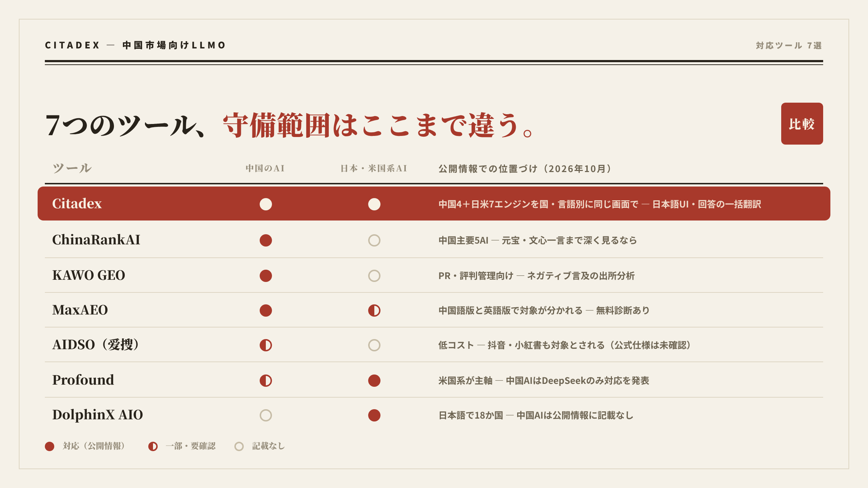Click MaxAEO's 無料診断あり description
This screenshot has width=868, height=488.
click(544, 311)
